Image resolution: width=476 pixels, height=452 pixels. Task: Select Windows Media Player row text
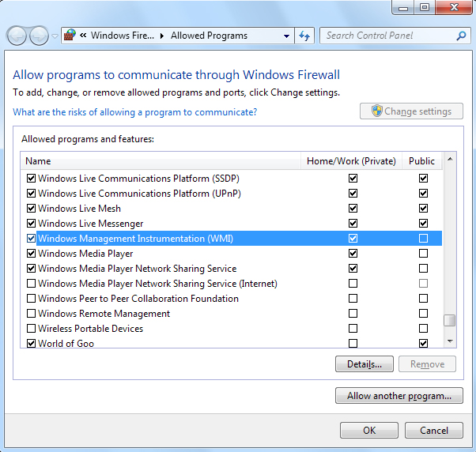pos(85,254)
